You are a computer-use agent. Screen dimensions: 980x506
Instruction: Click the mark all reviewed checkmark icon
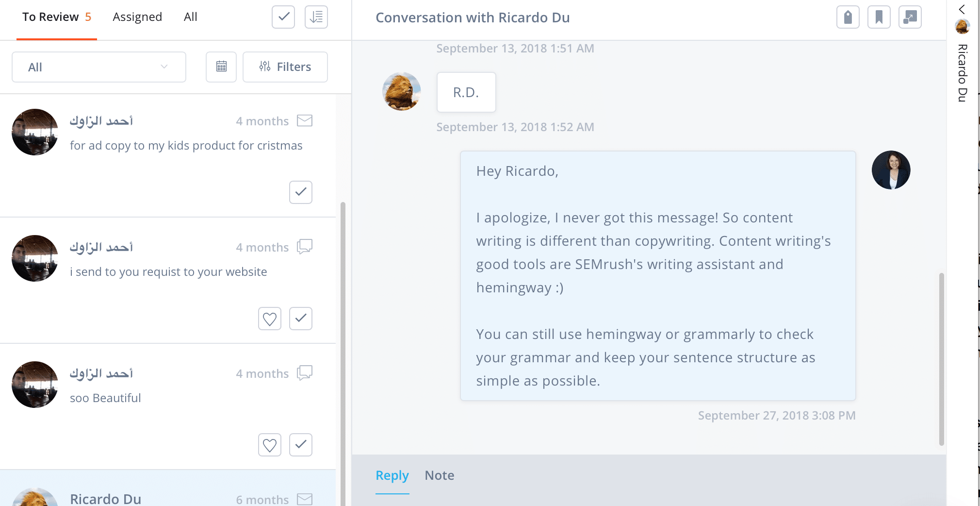(283, 17)
